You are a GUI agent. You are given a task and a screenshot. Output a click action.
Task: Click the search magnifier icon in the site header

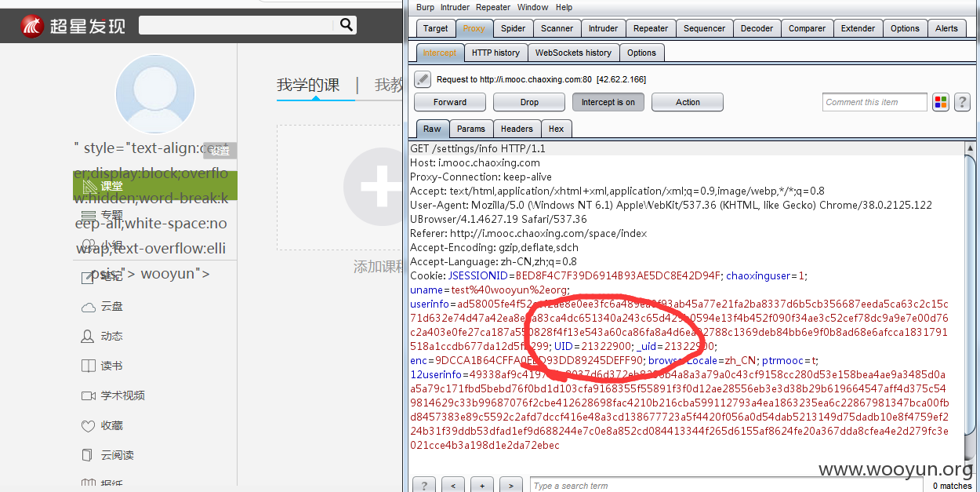tap(347, 25)
